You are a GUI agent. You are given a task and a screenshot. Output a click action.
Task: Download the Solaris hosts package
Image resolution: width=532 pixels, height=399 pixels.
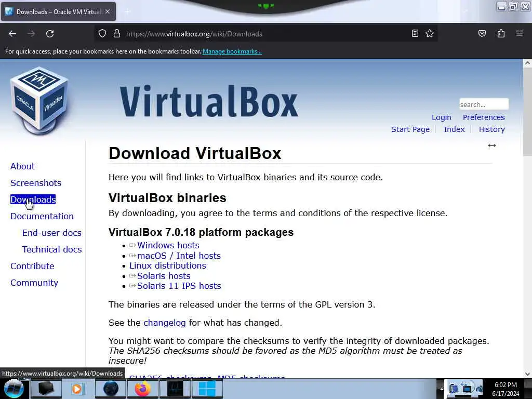pyautogui.click(x=164, y=276)
